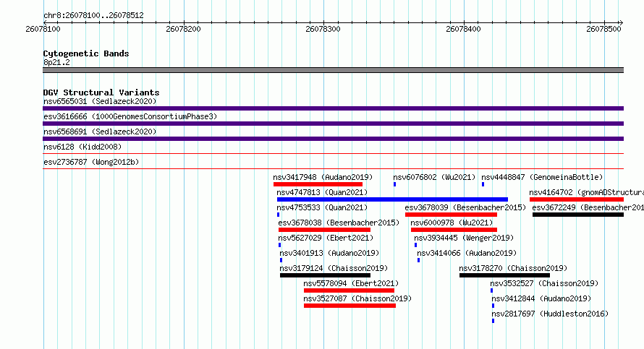Click the purple bar under nsv6565031
This screenshot has width=644, height=349.
pyautogui.click(x=333, y=108)
